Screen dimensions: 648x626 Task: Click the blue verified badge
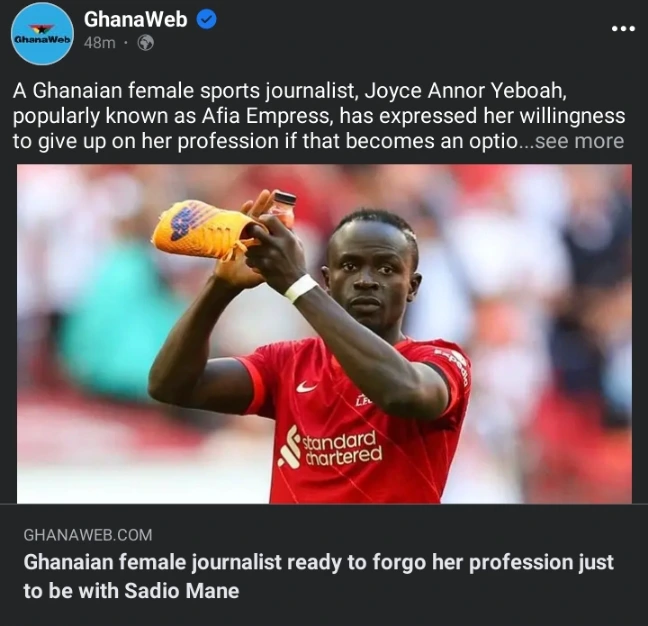coord(206,19)
